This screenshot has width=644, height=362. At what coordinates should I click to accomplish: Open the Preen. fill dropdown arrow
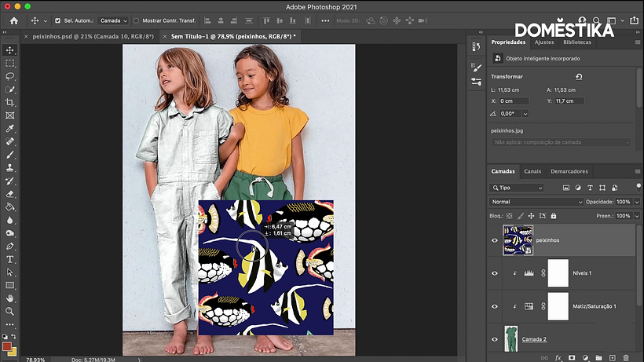click(637, 216)
